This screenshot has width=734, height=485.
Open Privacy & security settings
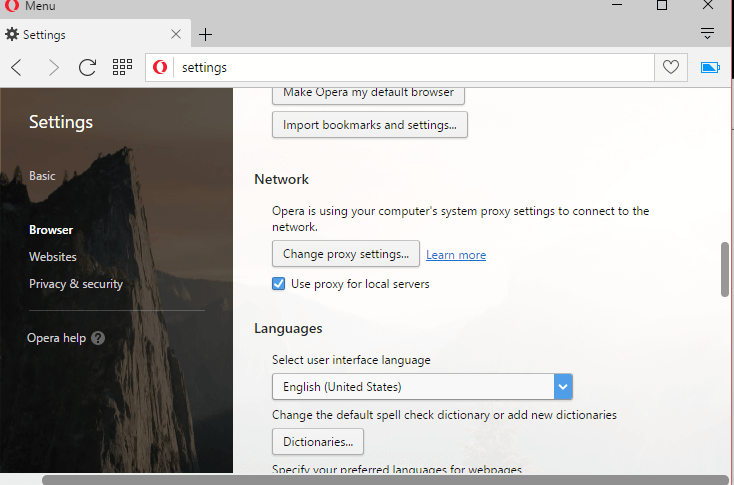click(76, 284)
